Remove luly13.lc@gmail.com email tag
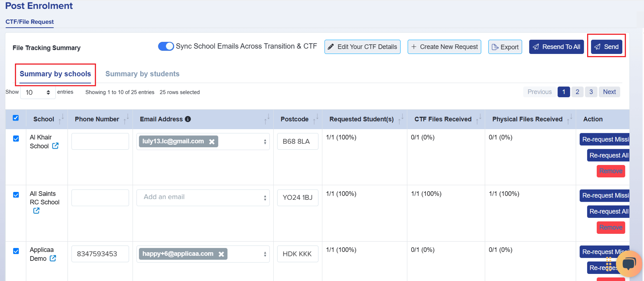The width and height of the screenshot is (644, 281). click(x=212, y=141)
